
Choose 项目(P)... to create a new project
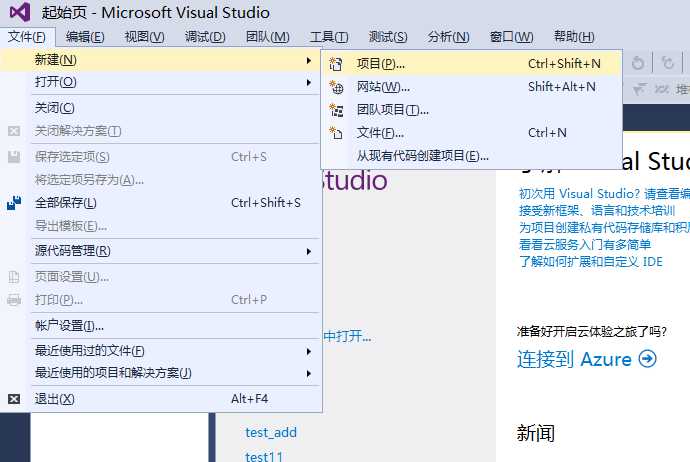pos(472,64)
